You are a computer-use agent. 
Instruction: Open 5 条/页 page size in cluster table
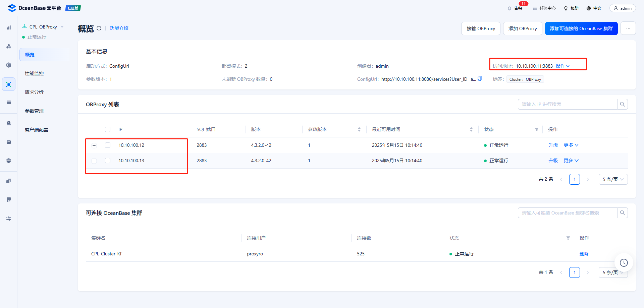tap(613, 272)
